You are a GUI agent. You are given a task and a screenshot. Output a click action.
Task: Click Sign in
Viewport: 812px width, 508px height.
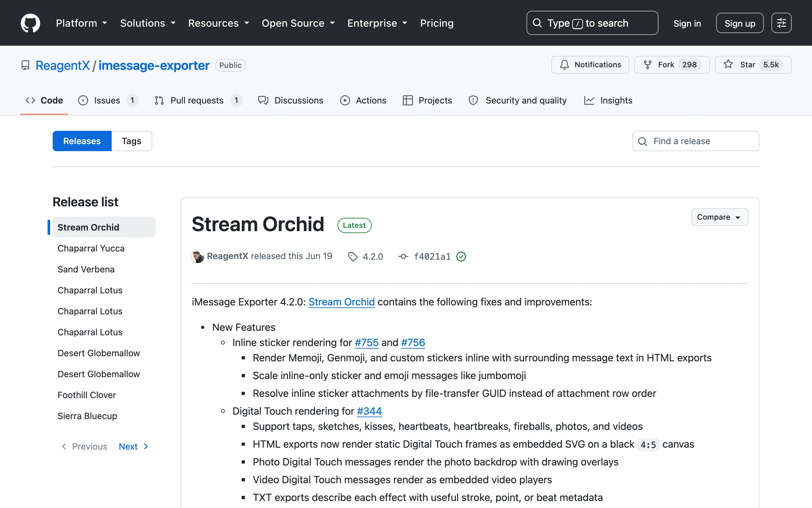pos(687,23)
